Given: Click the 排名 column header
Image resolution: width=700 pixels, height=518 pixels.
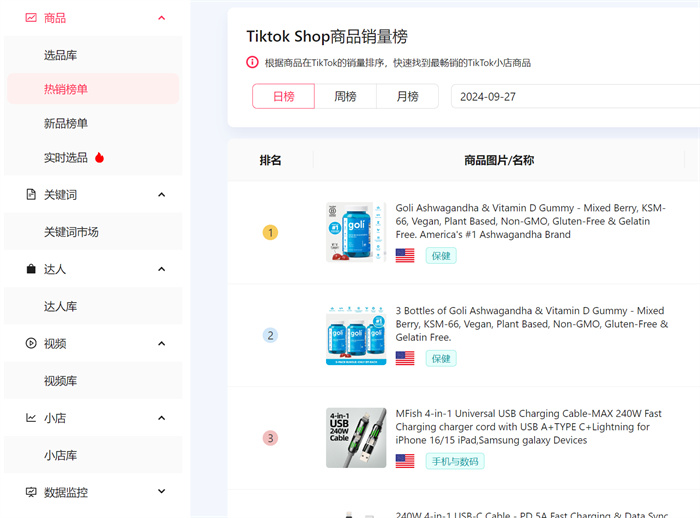Looking at the screenshot, I should tap(271, 160).
